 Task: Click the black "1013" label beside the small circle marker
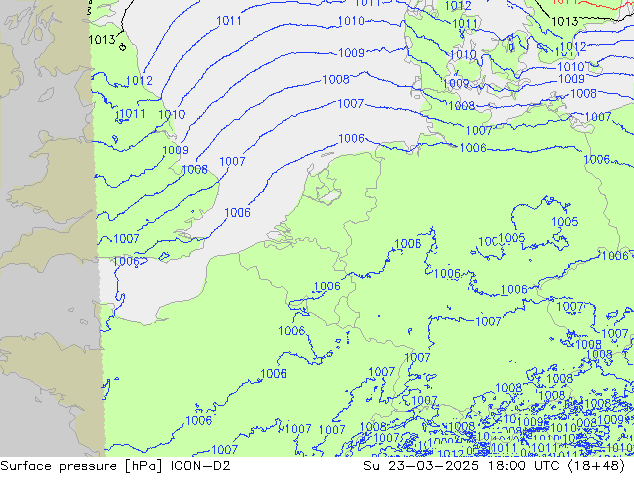coord(101,40)
